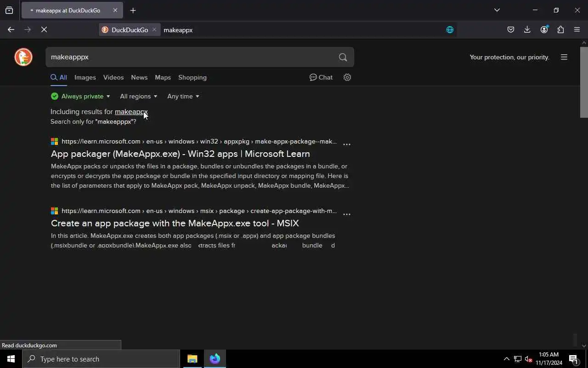Open more options for App packager result
Image resolution: width=588 pixels, height=368 pixels.
(347, 144)
